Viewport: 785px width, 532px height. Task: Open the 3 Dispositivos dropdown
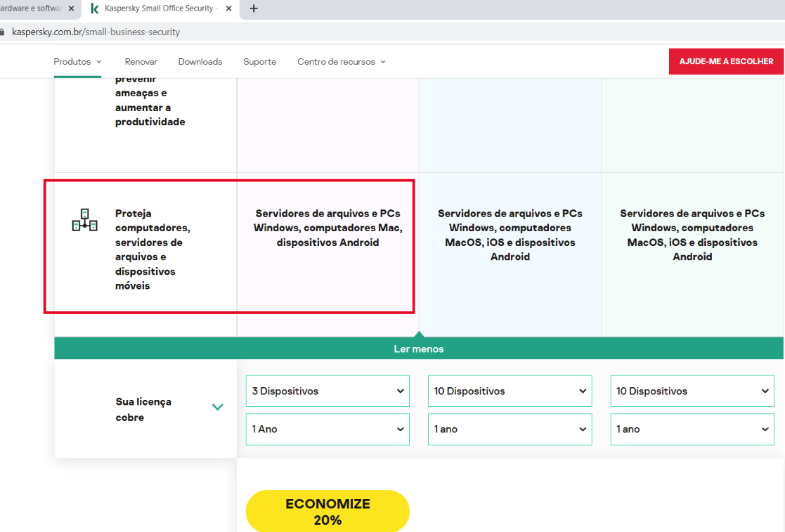(327, 391)
